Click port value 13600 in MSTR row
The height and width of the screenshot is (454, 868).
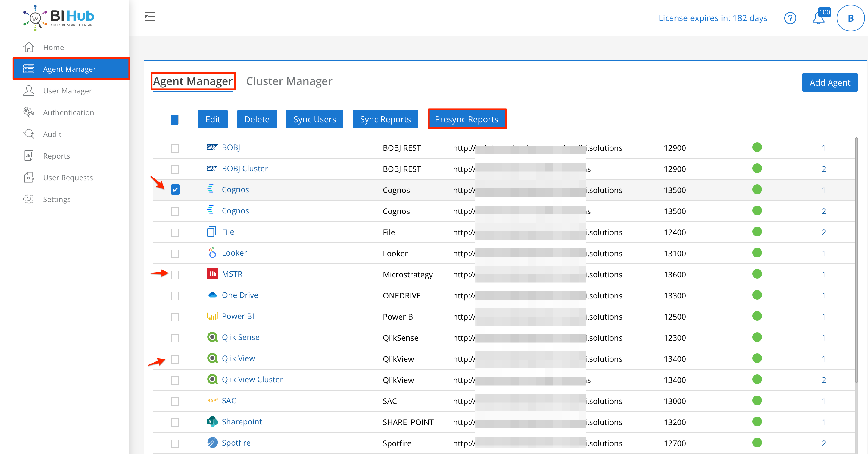pyautogui.click(x=675, y=275)
